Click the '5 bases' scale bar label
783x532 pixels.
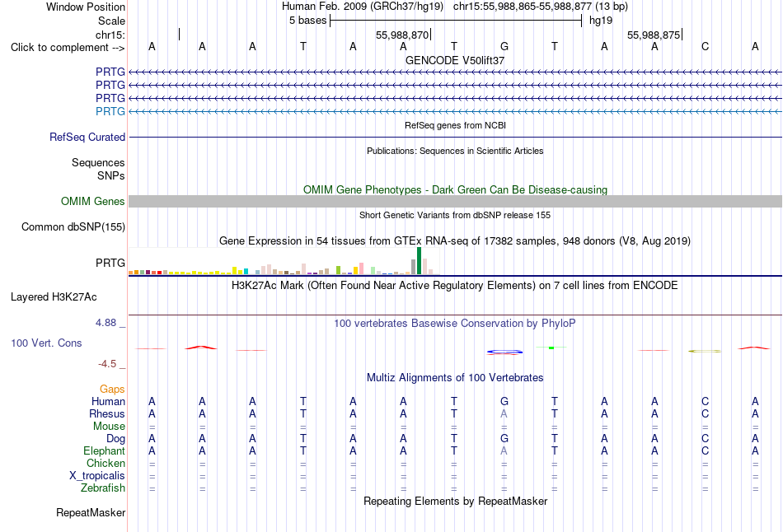click(307, 21)
